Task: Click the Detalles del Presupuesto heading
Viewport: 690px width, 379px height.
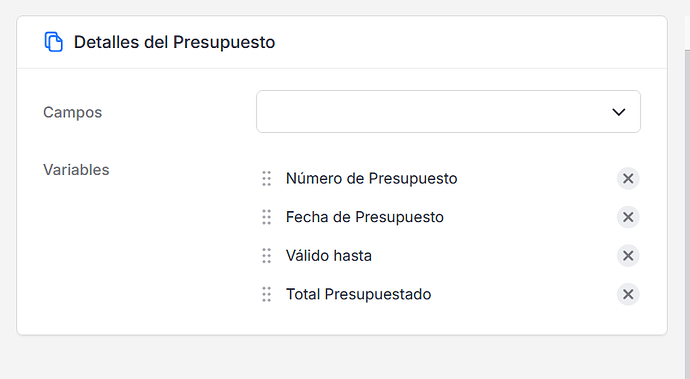Action: tap(174, 42)
